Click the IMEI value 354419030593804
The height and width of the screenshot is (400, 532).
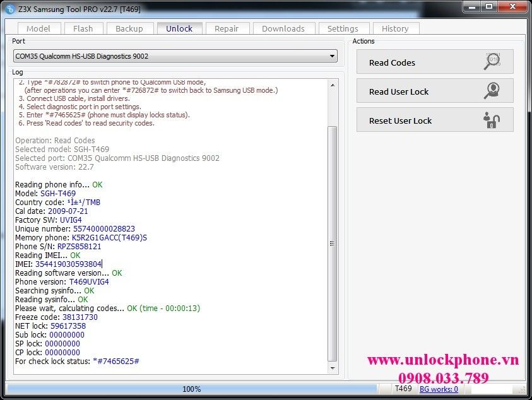(x=68, y=264)
